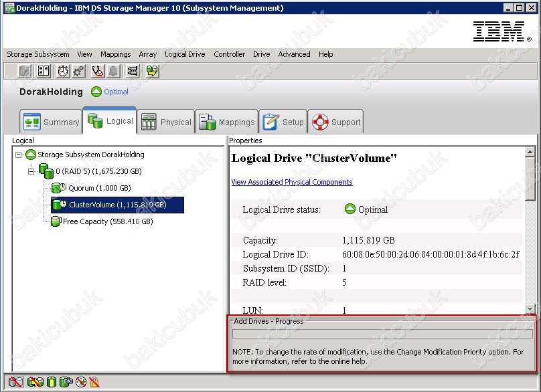Select Free Capacity (558.410 GB) node

tap(108, 221)
